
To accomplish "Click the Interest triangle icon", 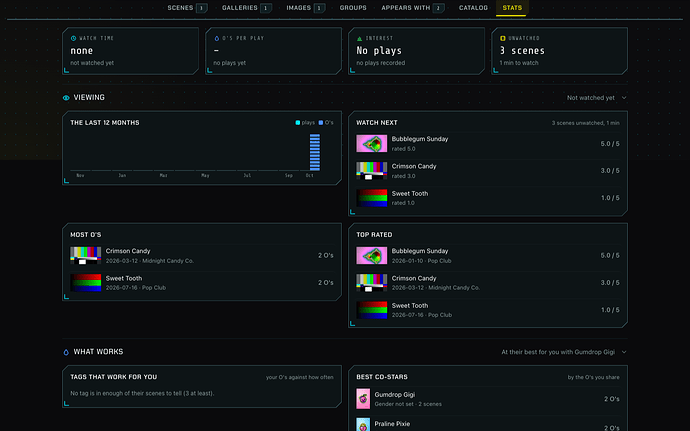I will tap(360, 38).
